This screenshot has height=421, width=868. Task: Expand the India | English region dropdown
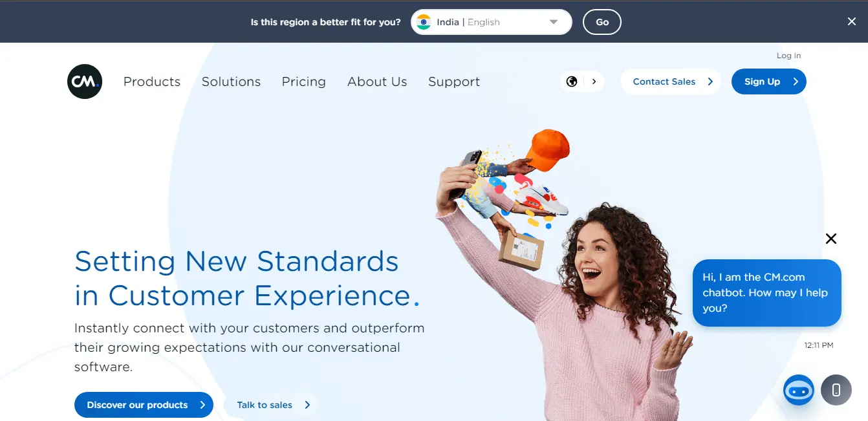pos(492,22)
